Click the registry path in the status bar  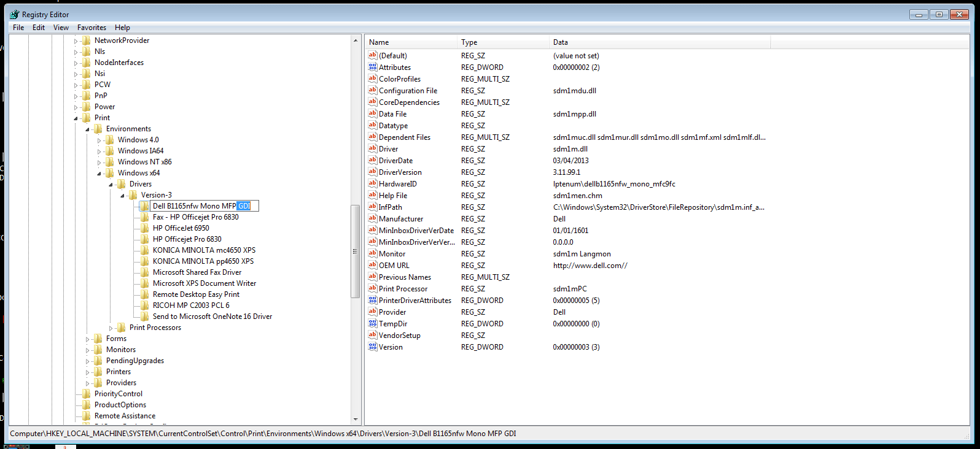(x=263, y=434)
